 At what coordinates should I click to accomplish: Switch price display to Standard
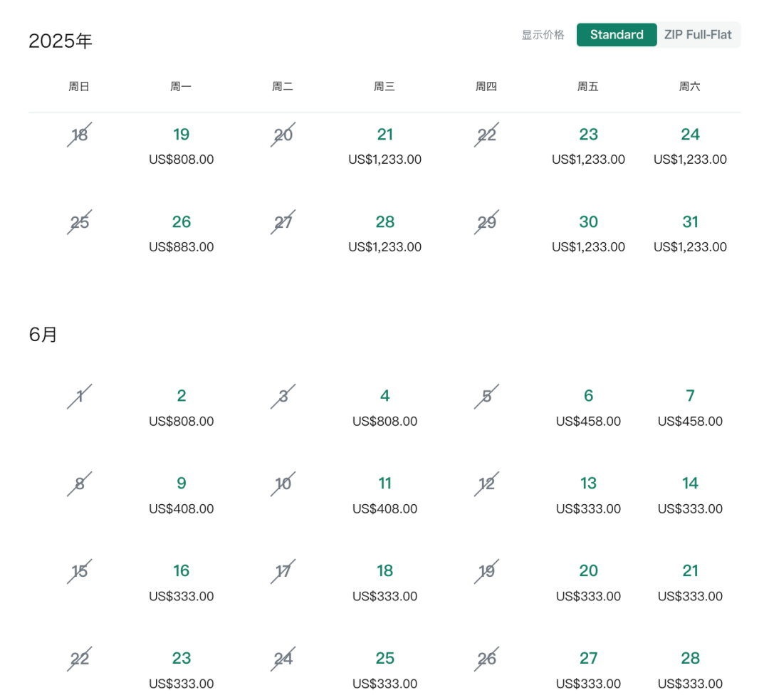[617, 35]
